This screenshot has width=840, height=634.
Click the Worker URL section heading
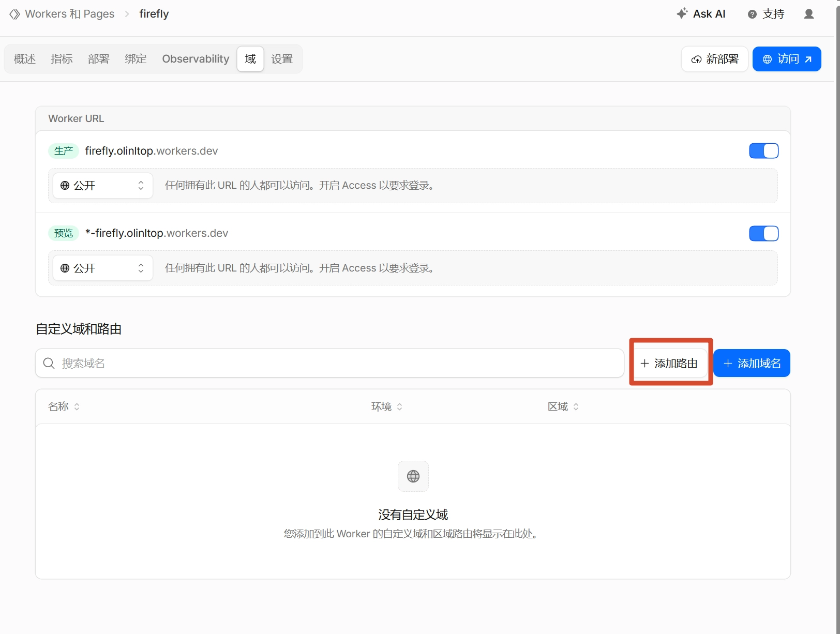(76, 118)
